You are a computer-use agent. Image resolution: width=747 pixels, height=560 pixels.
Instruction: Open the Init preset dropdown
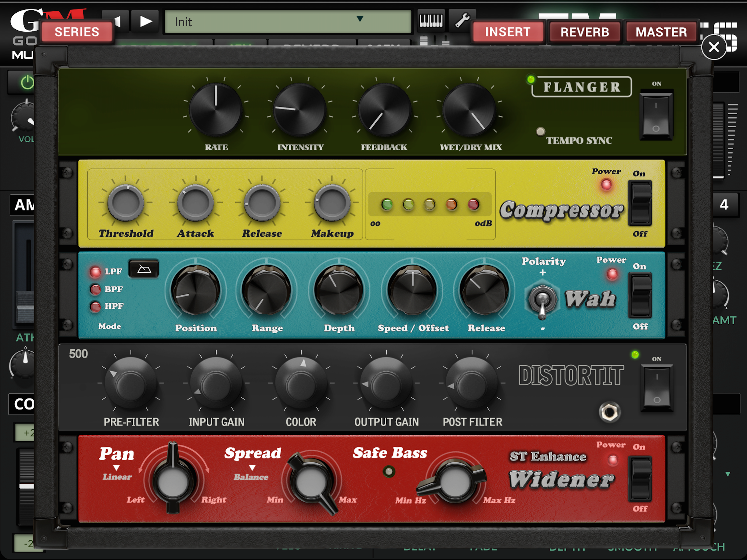point(288,22)
